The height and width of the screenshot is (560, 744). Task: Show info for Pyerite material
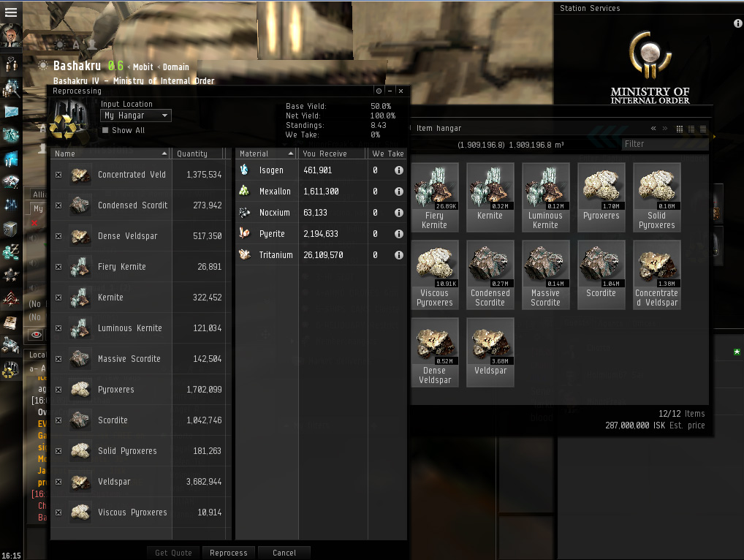(398, 233)
